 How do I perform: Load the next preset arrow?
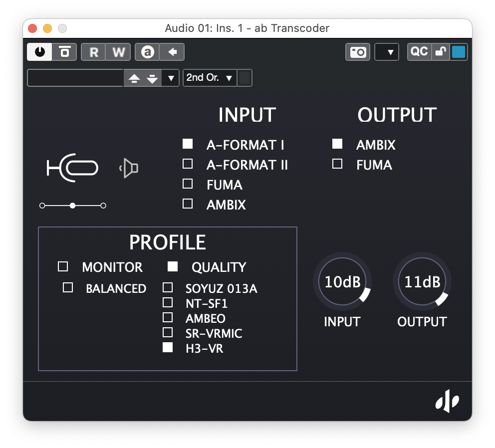(x=152, y=78)
